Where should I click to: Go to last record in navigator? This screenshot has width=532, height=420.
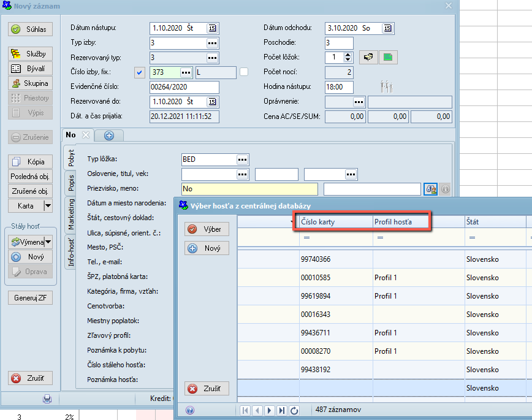click(282, 410)
